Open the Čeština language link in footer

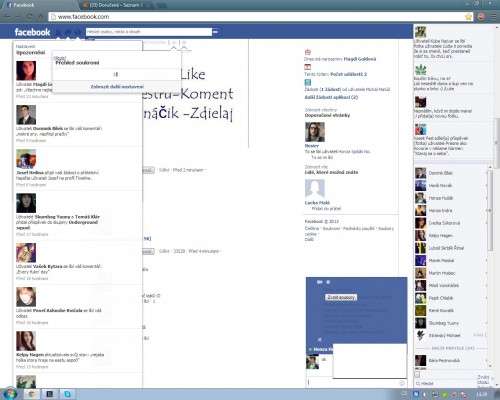(312, 228)
